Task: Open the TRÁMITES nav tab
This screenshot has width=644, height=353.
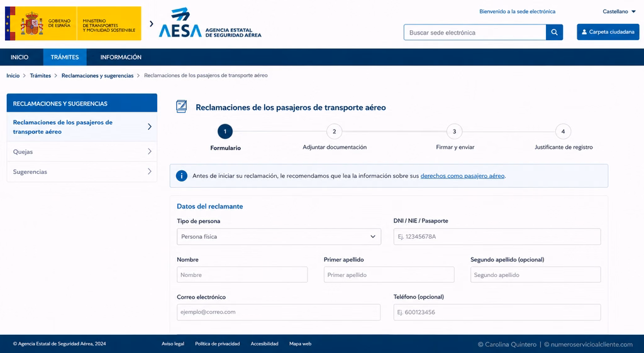Action: (x=65, y=57)
